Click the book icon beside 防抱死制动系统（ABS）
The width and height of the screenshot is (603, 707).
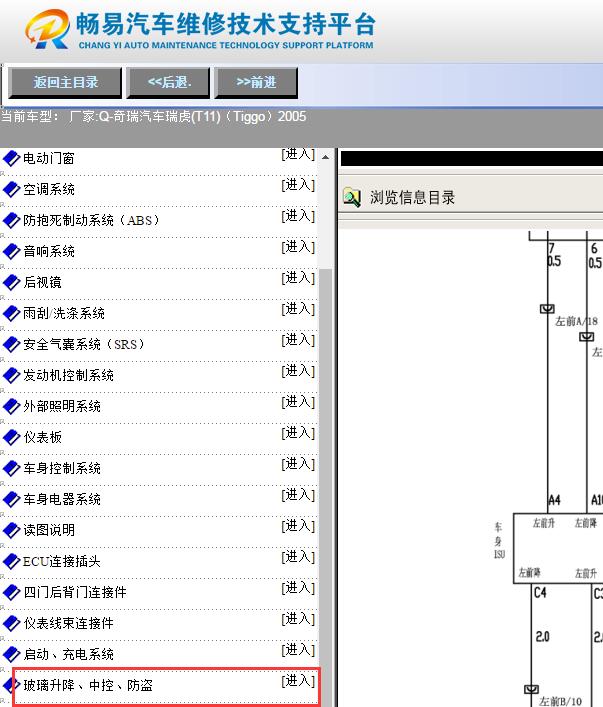11,220
